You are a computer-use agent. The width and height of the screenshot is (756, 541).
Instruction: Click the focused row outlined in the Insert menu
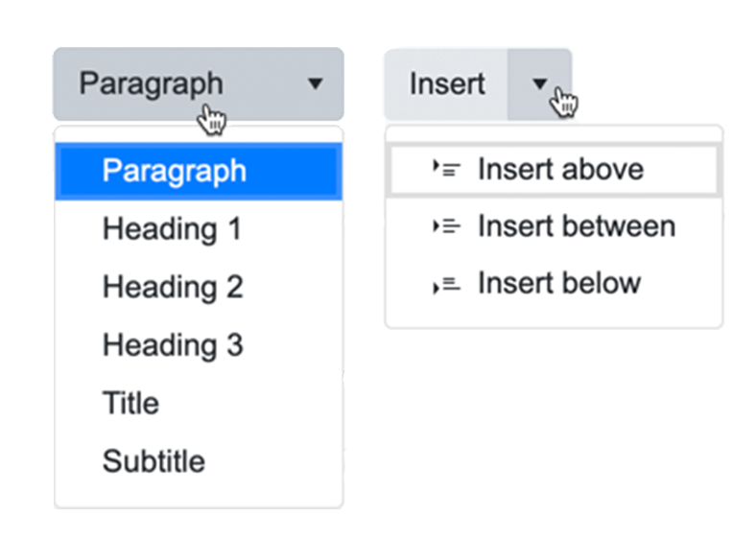point(553,170)
